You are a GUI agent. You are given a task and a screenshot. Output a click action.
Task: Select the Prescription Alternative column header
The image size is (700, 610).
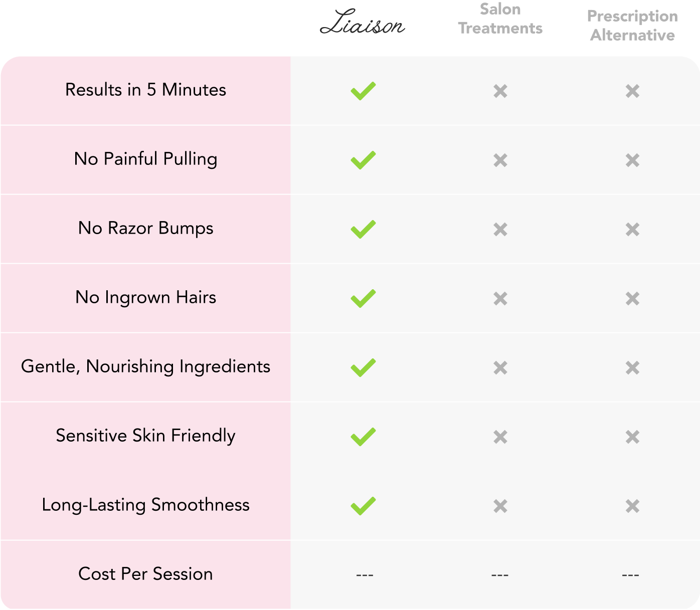(633, 26)
